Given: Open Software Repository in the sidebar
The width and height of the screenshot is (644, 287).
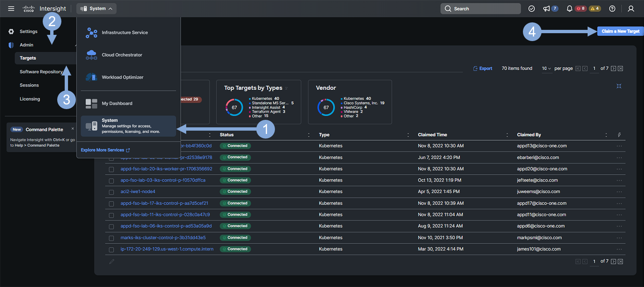Looking at the screenshot, I should click(x=41, y=72).
